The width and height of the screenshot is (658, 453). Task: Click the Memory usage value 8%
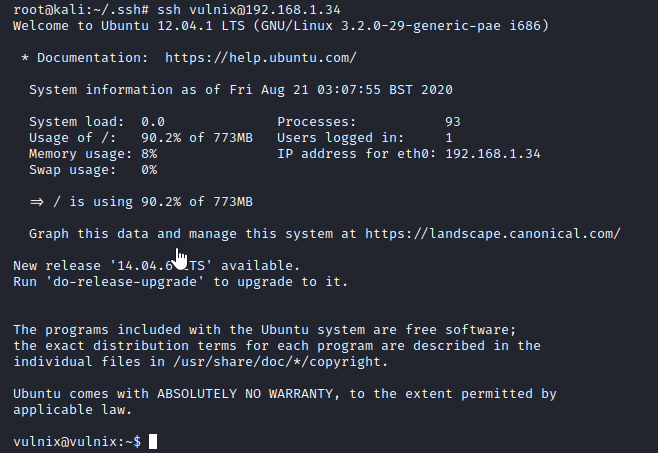149,154
